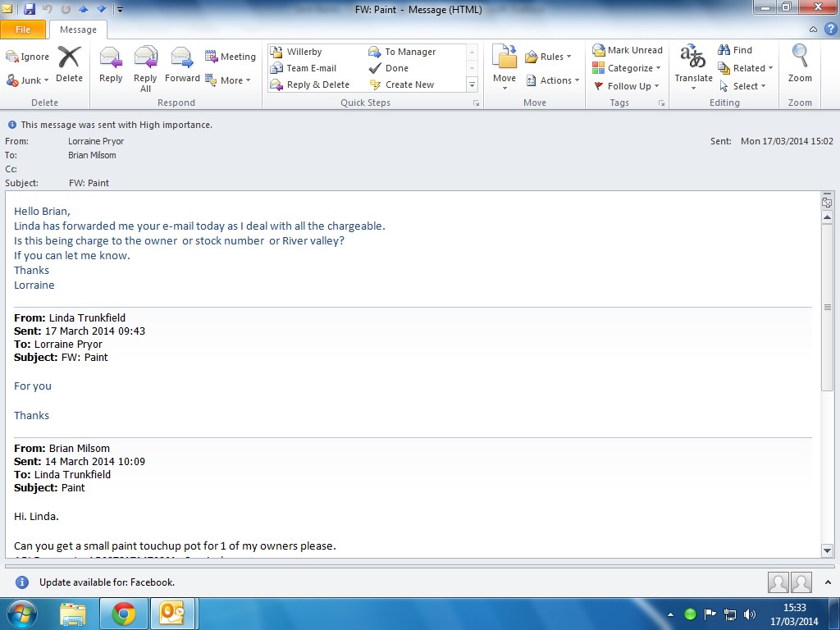Open Outlook Help question mark icon
840x630 pixels.
[x=830, y=29]
